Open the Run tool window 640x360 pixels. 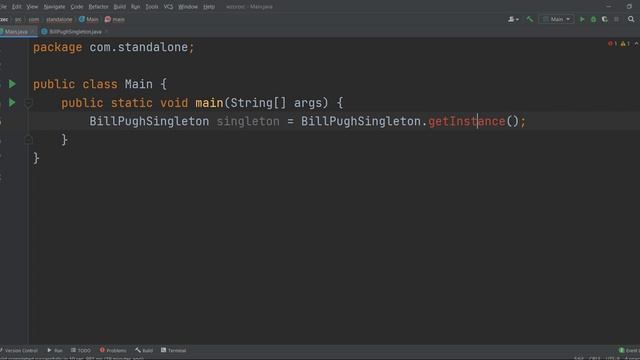point(55,350)
